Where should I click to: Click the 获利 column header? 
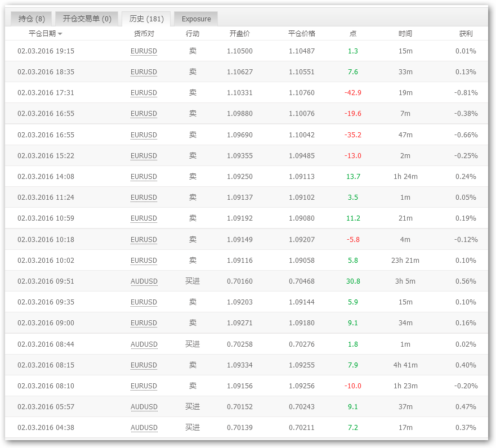[x=466, y=34]
